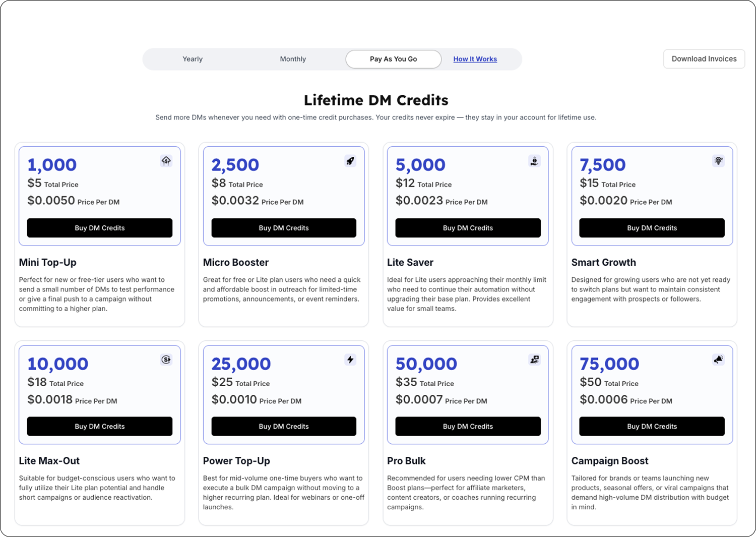Click the Mini Top-Up plan title
Screen dimensions: 756x537
pos(48,262)
